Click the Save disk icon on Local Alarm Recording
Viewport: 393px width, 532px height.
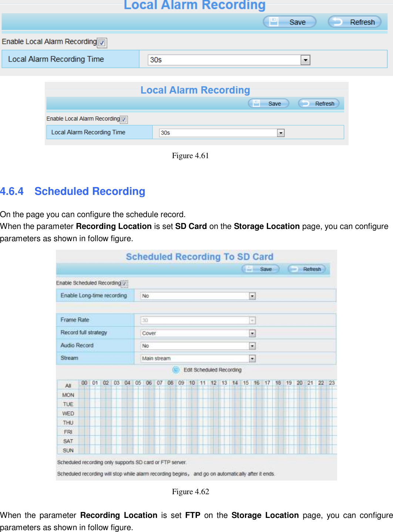pyautogui.click(x=274, y=22)
